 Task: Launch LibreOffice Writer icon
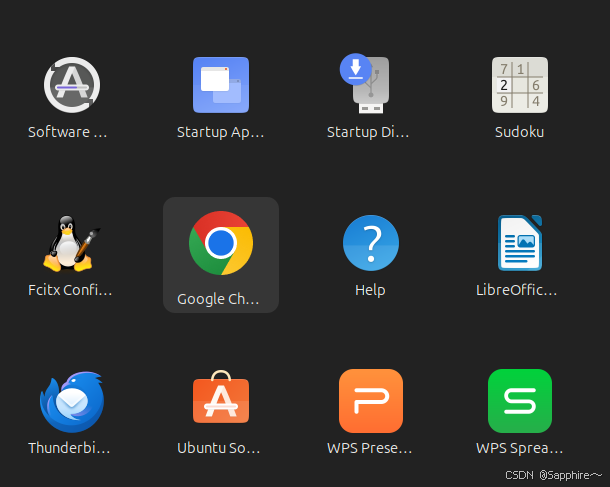click(520, 243)
